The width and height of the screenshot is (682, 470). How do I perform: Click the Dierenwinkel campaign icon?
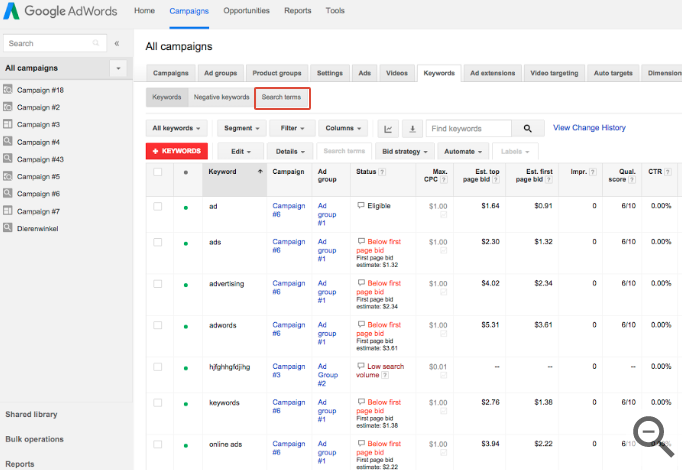8,228
